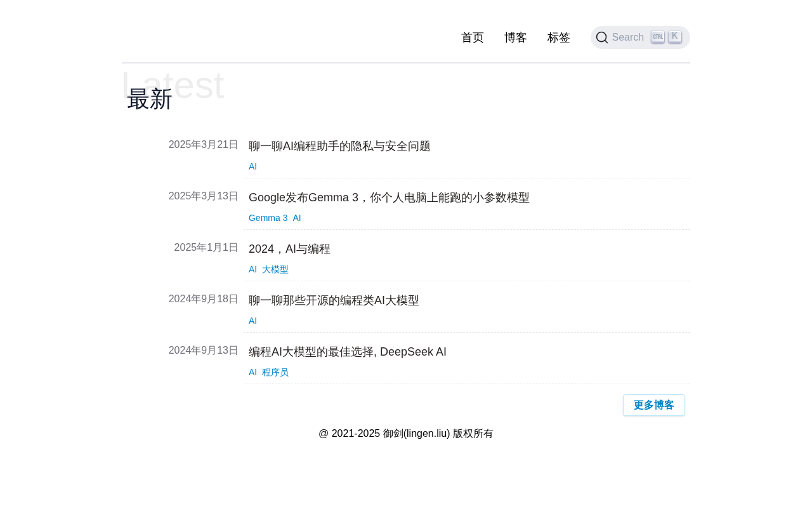The height and width of the screenshot is (508, 812).
Task: Click AI tag under March 21 post
Action: [x=252, y=166]
